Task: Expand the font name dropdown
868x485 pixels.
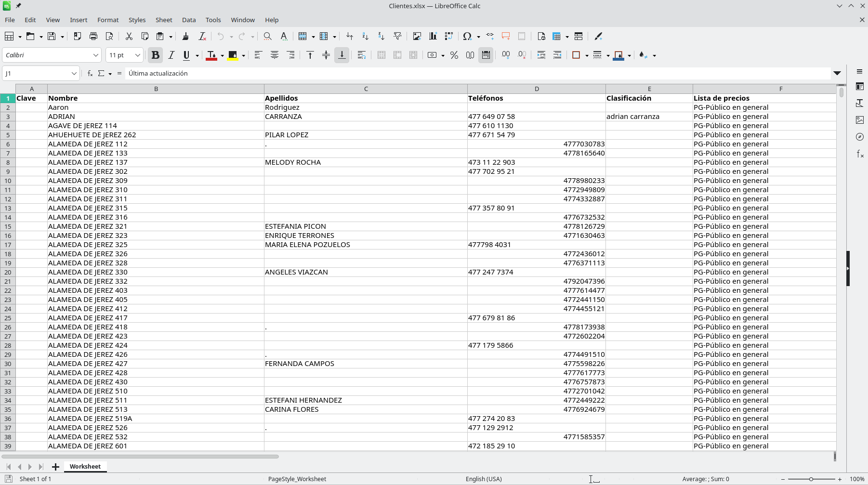Action: click(x=95, y=55)
